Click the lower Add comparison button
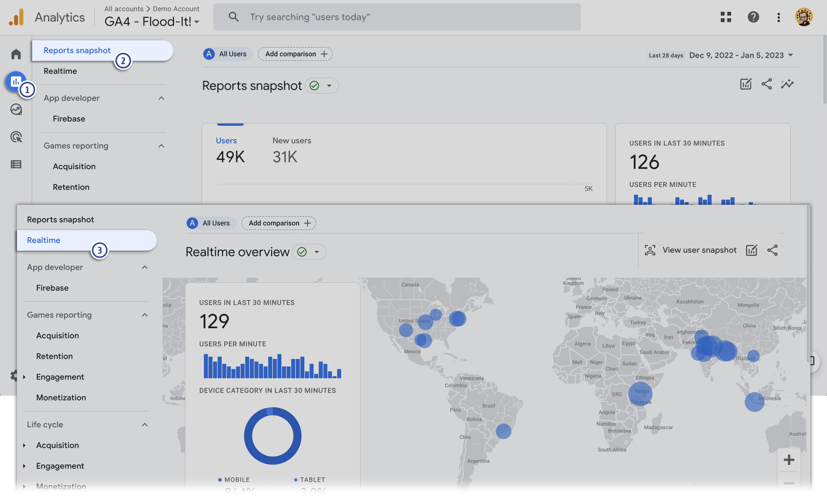 click(279, 223)
